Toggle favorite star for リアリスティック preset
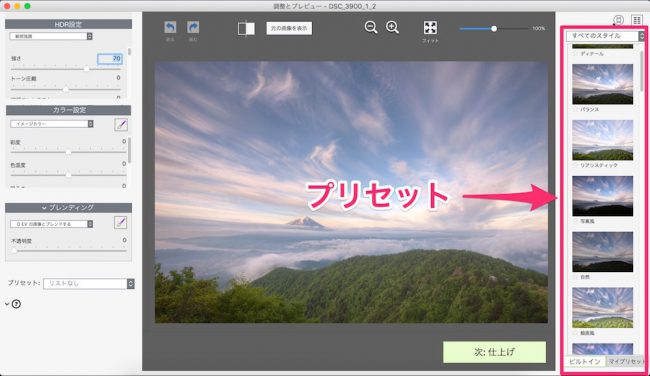The height and width of the screenshot is (376, 650). (x=575, y=165)
